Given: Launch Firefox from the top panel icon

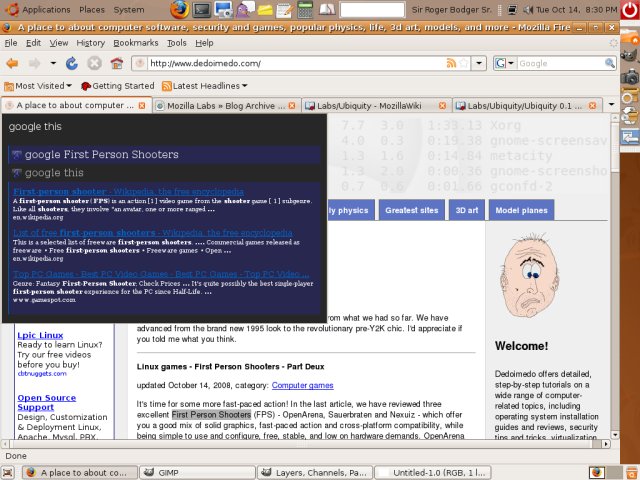Looking at the screenshot, I should click(180, 9).
